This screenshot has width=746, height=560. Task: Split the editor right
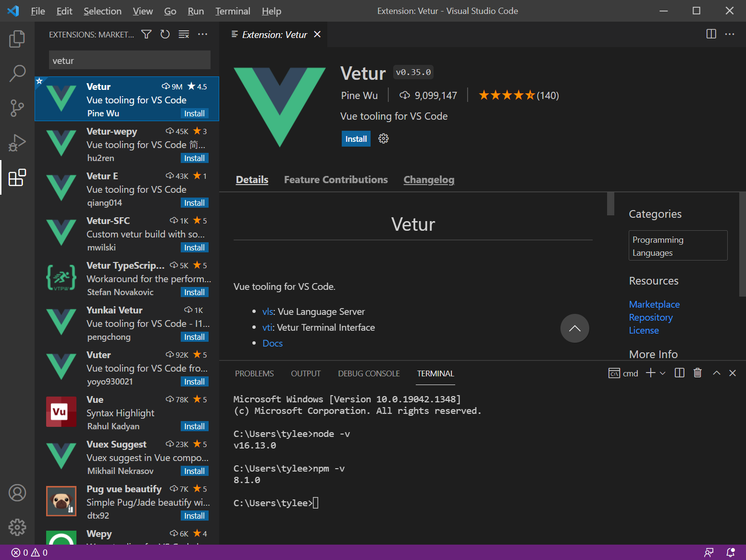[x=711, y=34]
